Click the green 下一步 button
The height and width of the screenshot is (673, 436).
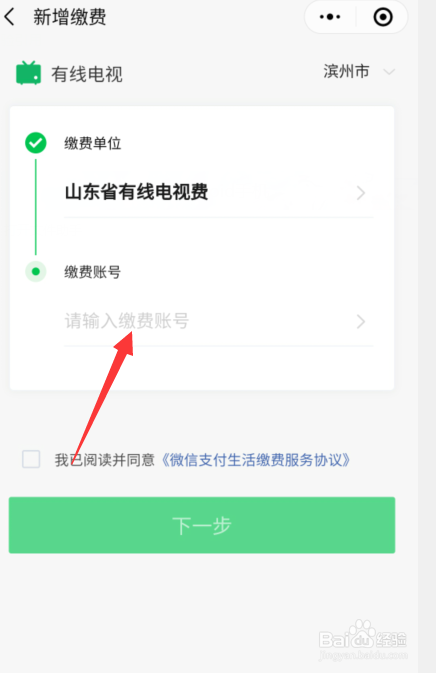pyautogui.click(x=202, y=525)
